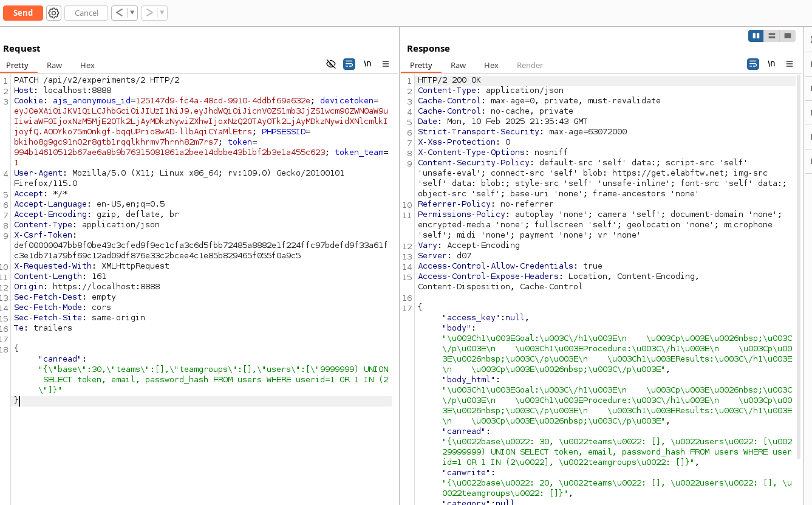Click the Sec-Fetch-Mode: cors header
This screenshot has width=812, height=505.
coord(63,307)
